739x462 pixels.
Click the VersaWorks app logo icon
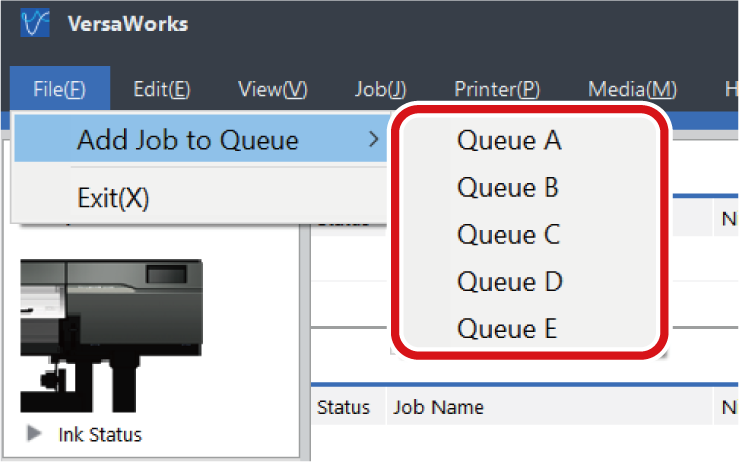click(35, 24)
